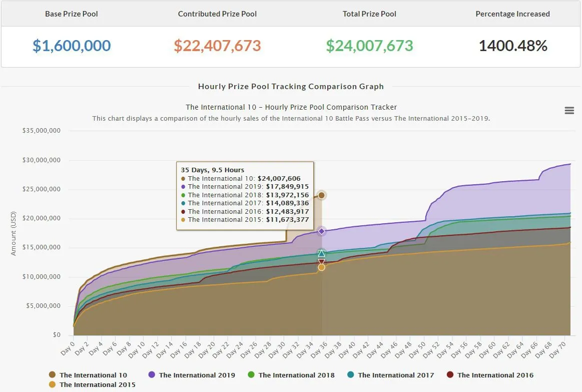582x392 pixels.
Task: Click The International 2016 dark red legend marker
Action: pyautogui.click(x=450, y=374)
